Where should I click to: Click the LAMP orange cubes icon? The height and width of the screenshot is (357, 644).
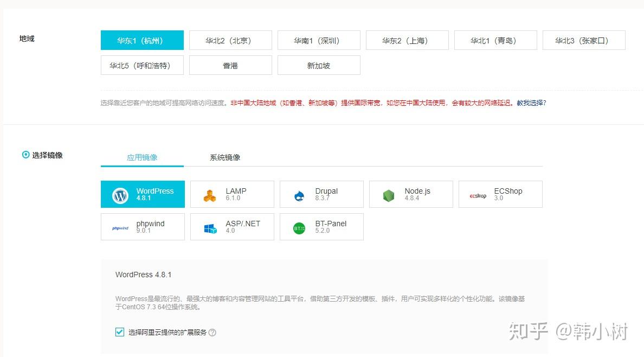point(210,196)
